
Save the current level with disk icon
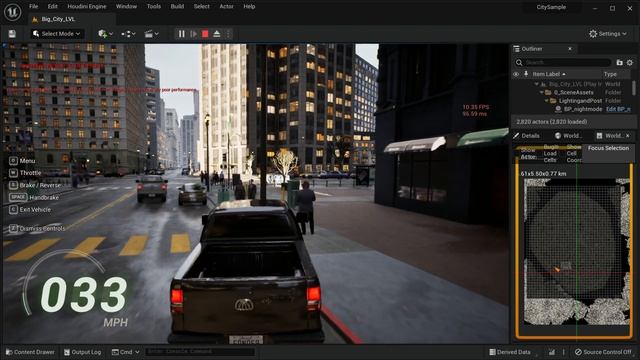pyautogui.click(x=12, y=34)
